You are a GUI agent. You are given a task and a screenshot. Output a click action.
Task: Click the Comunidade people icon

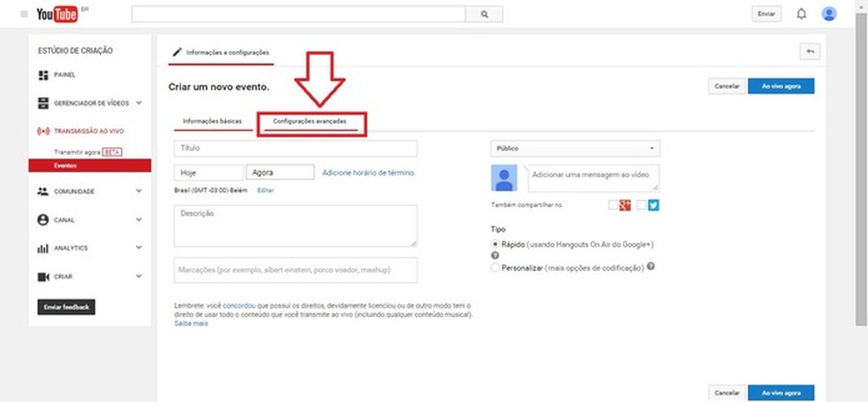(43, 191)
